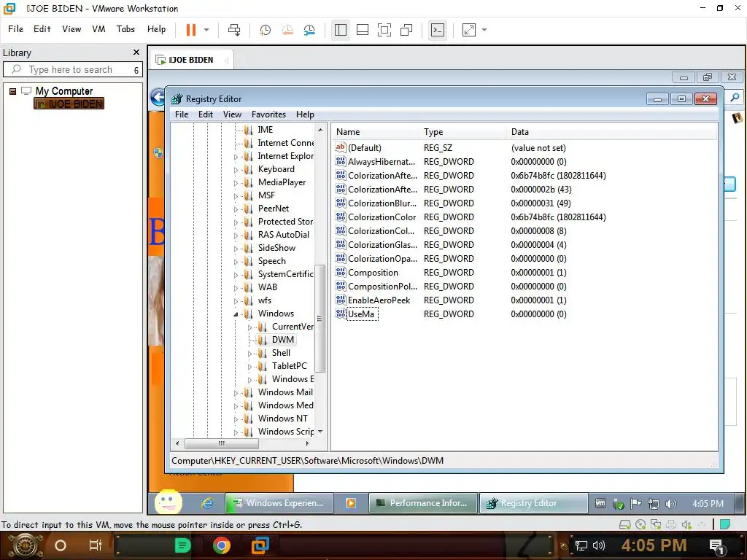The image size is (747, 560).
Task: Open the Snapshot Manager toolbar icon
Action: pos(309,29)
